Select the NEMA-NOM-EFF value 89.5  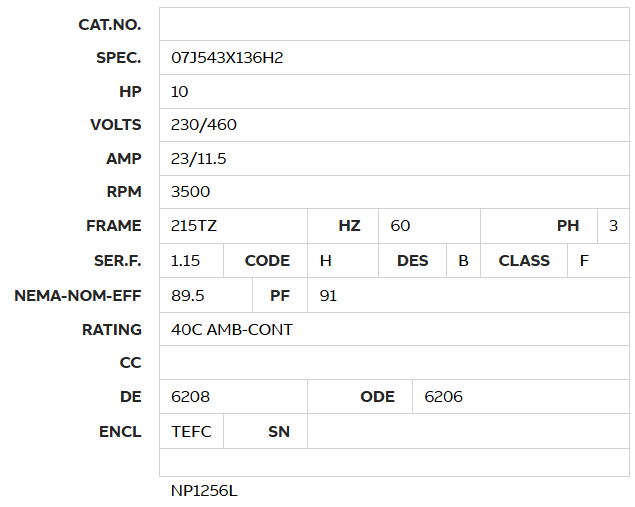click(188, 296)
